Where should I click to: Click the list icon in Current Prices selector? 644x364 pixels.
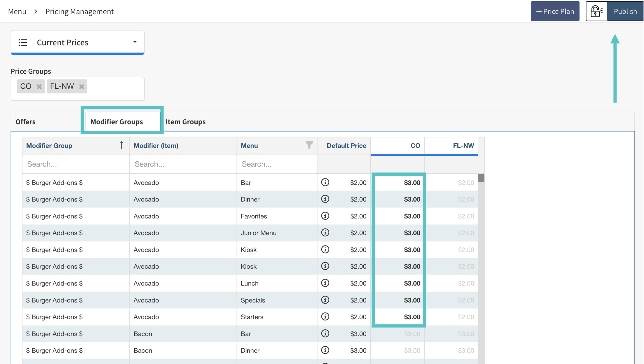pos(23,42)
